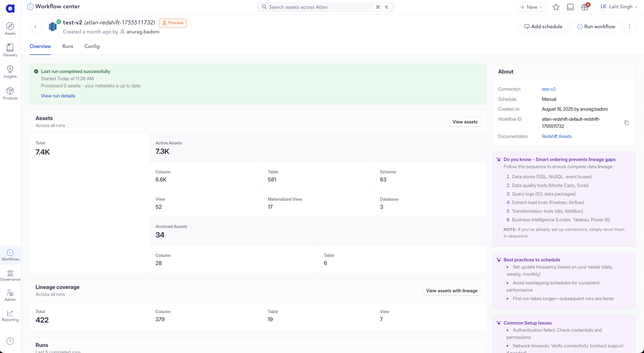Open the New dropdown
Viewport: 644px width, 353px height.
pyautogui.click(x=531, y=7)
